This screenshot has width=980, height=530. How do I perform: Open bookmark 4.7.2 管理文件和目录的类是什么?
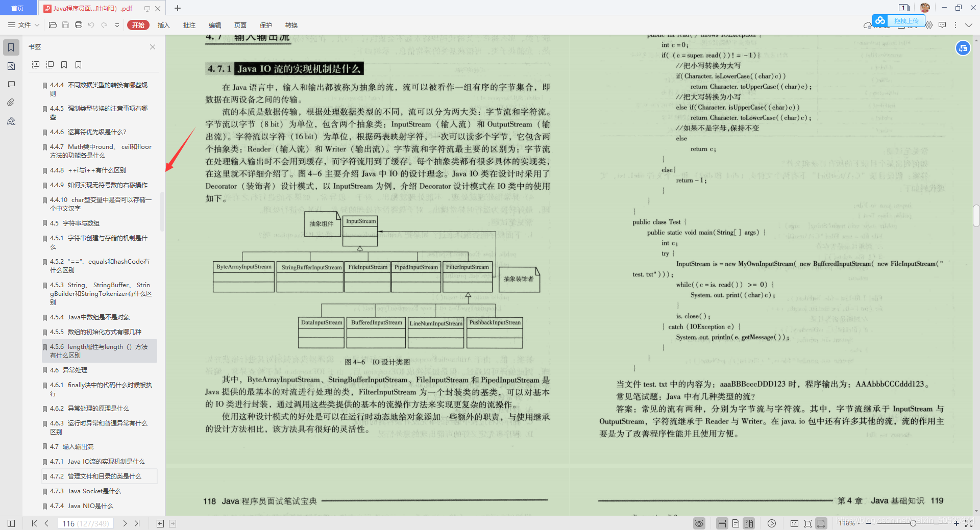[x=100, y=476]
